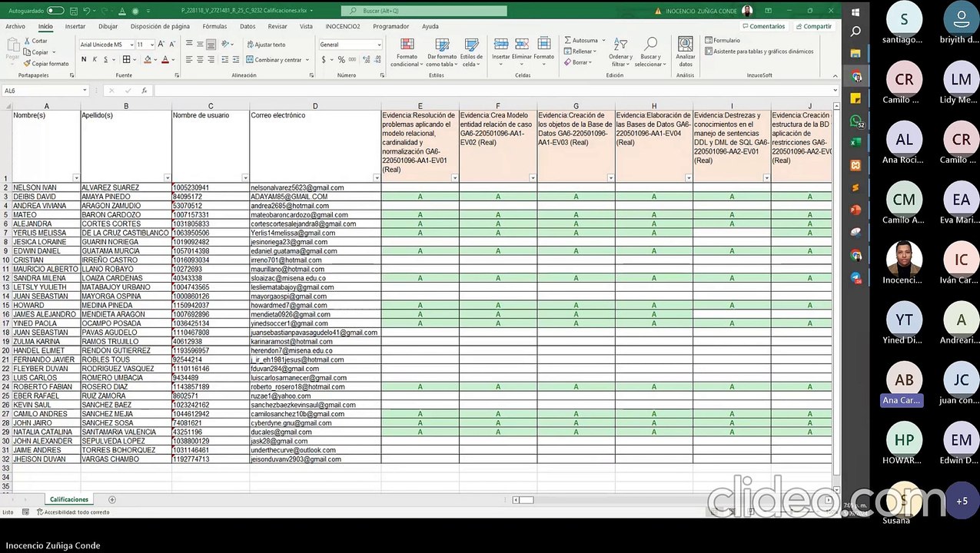Decrease font size with small A
This screenshot has height=553, width=980.
[x=171, y=45]
